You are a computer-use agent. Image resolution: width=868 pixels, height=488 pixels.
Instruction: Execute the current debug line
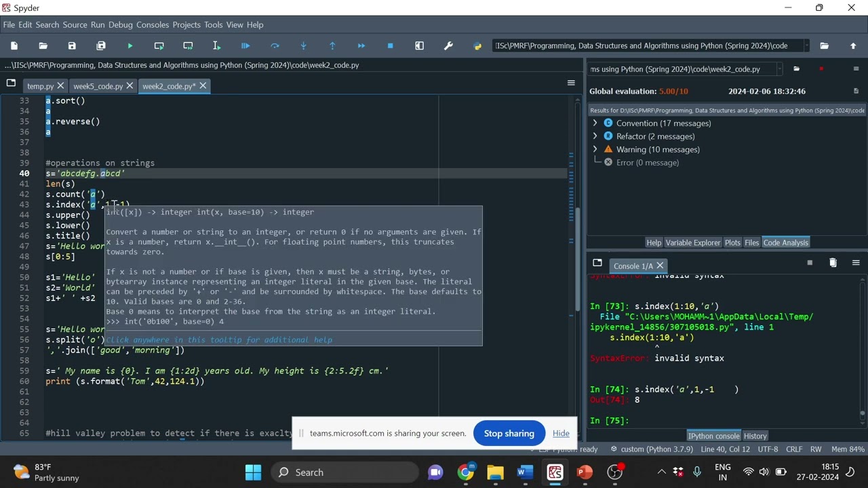coord(275,46)
